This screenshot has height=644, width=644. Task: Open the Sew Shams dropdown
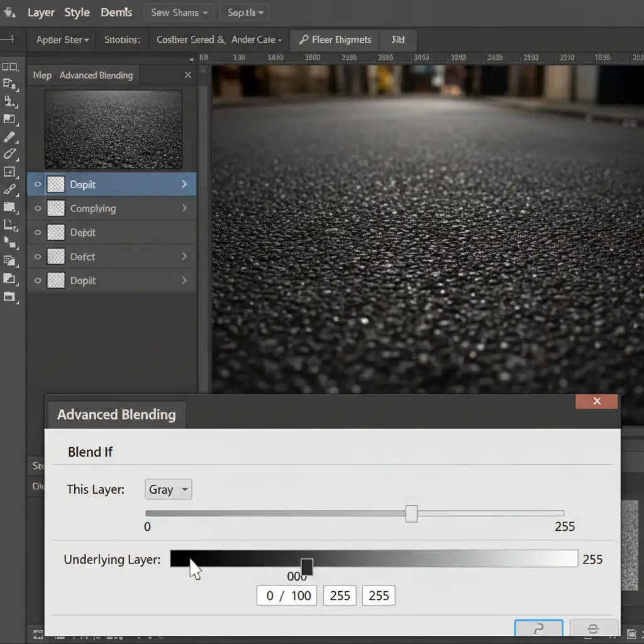179,13
